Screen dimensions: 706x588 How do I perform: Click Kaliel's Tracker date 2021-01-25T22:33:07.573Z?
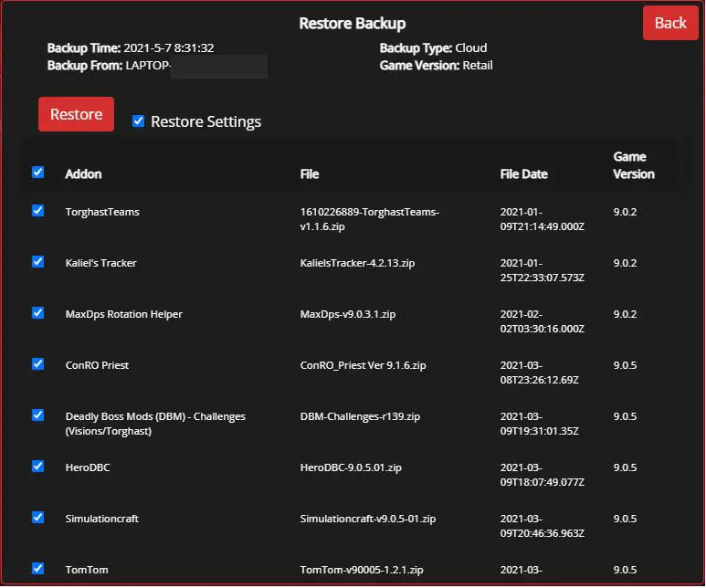543,270
